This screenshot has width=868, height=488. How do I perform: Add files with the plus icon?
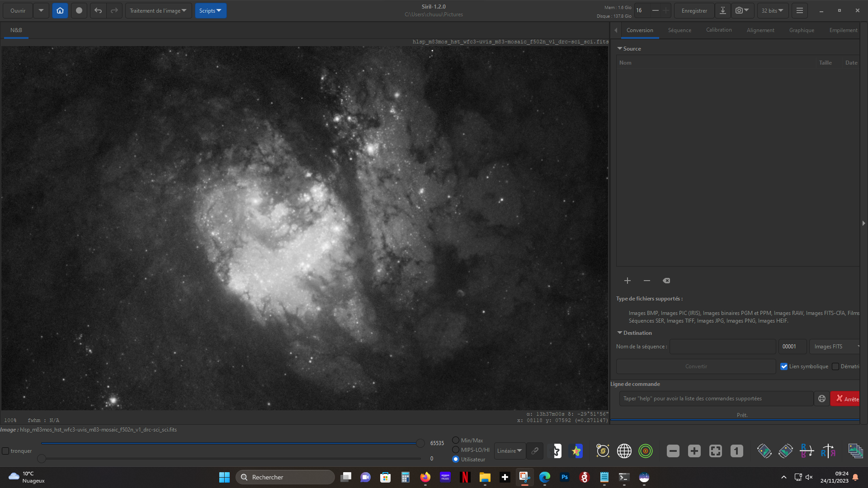pos(627,281)
